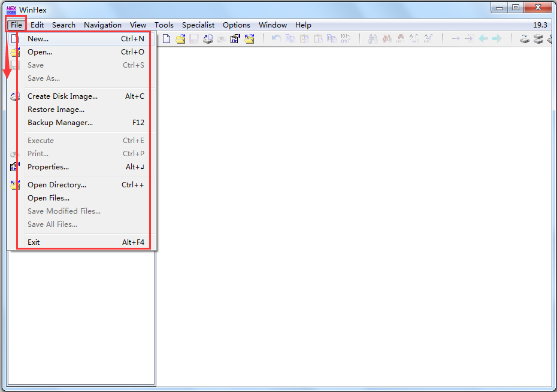Viewport: 557px width, 392px height.
Task: Click the Undo toolbar arrow
Action: tap(276, 39)
